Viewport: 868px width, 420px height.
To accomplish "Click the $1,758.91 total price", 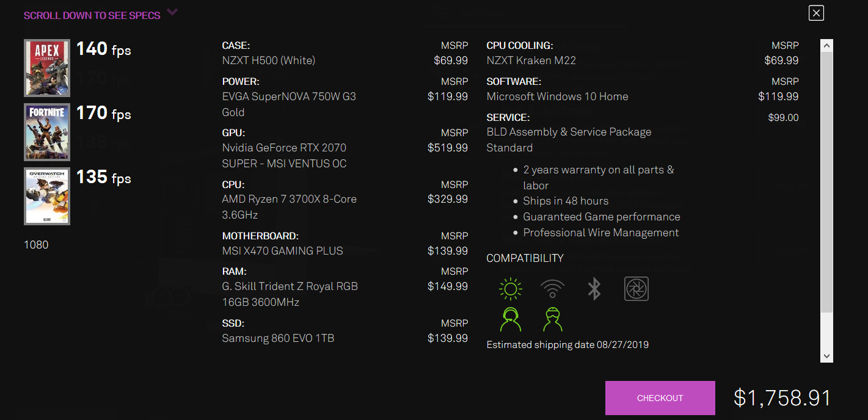I will tap(782, 398).
